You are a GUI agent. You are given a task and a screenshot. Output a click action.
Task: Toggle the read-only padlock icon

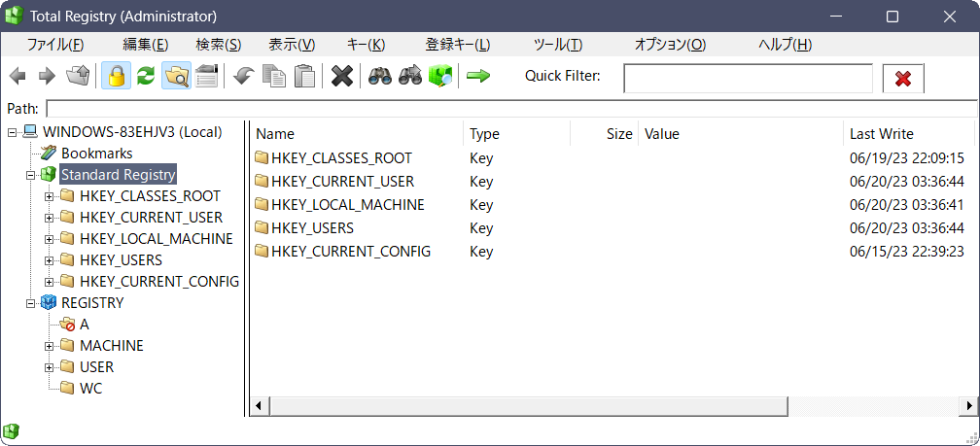(117, 76)
